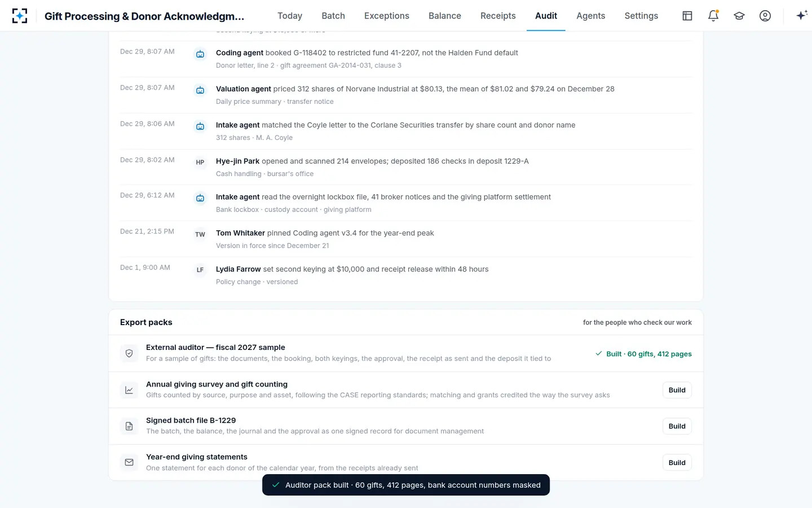Open the layout panel icon

[x=687, y=16]
